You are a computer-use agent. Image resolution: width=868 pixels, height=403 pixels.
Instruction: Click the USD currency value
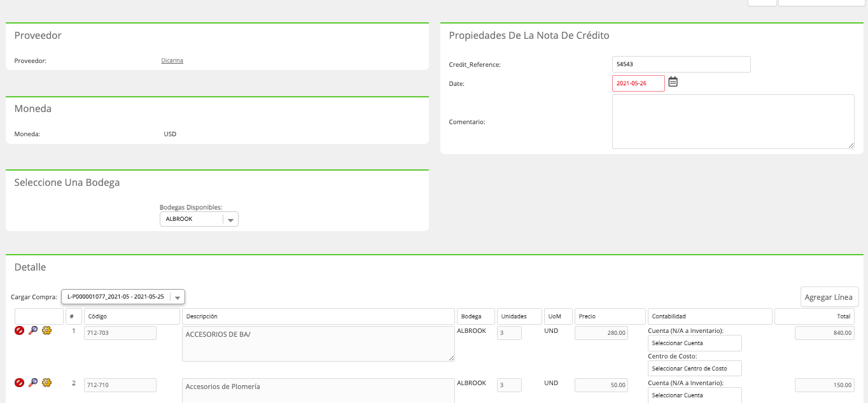pos(170,134)
